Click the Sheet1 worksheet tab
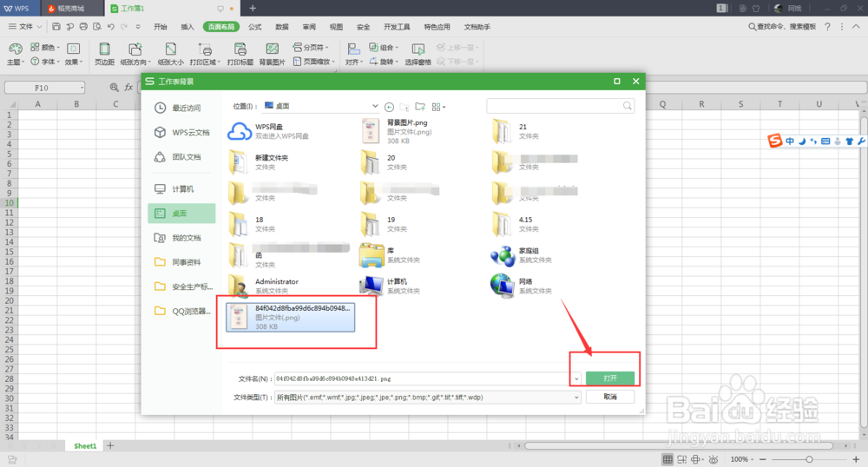Image resolution: width=868 pixels, height=467 pixels. coord(85,446)
